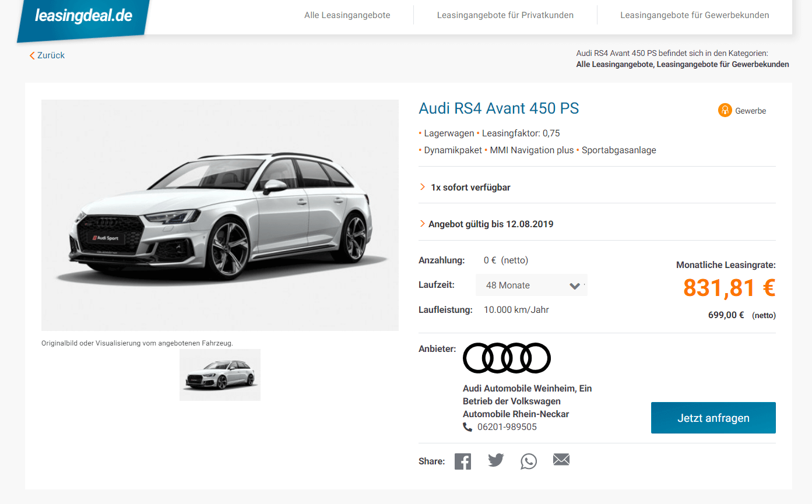Share the offer on Facebook
Viewport: 812px width, 504px height.
463,461
